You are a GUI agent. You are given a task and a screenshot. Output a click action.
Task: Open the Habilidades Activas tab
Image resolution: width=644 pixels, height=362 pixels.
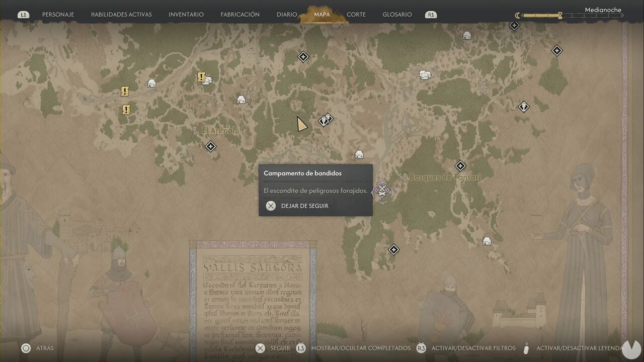pos(121,15)
